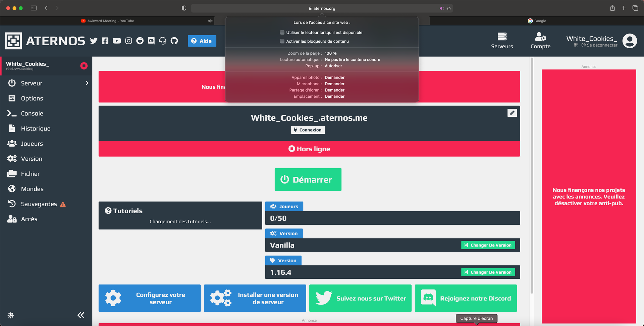The image size is (644, 326).
Task: Mute audio on the YouTube tab
Action: pos(210,21)
